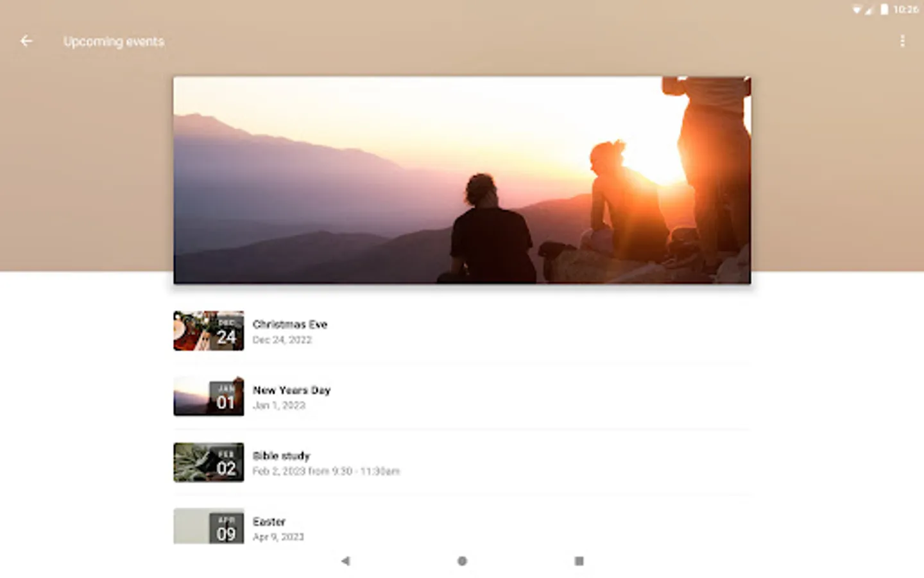Click the Upcoming events title
Screen dimensions: 924x578
pyautogui.click(x=114, y=42)
